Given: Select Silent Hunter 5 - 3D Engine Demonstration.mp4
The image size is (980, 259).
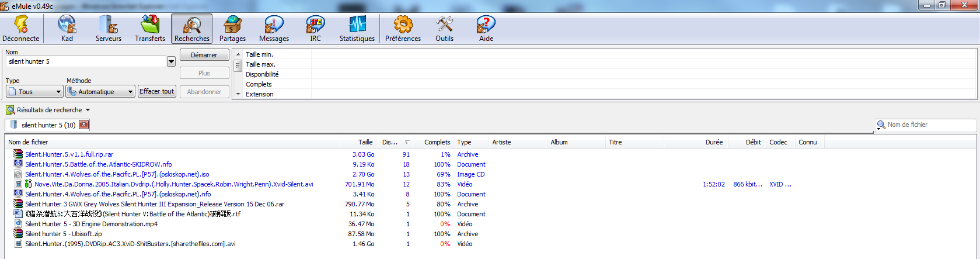Looking at the screenshot, I should coord(91,224).
